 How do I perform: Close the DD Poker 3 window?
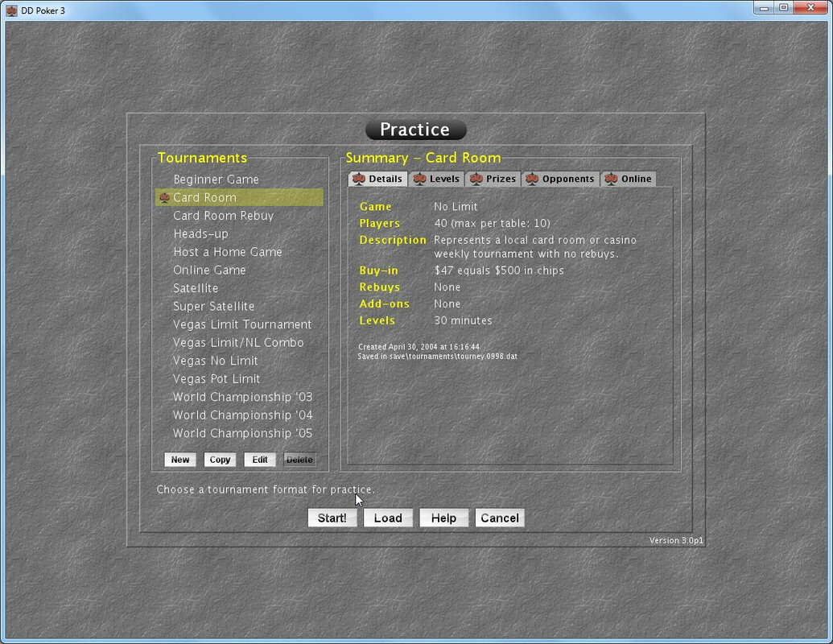(810, 7)
